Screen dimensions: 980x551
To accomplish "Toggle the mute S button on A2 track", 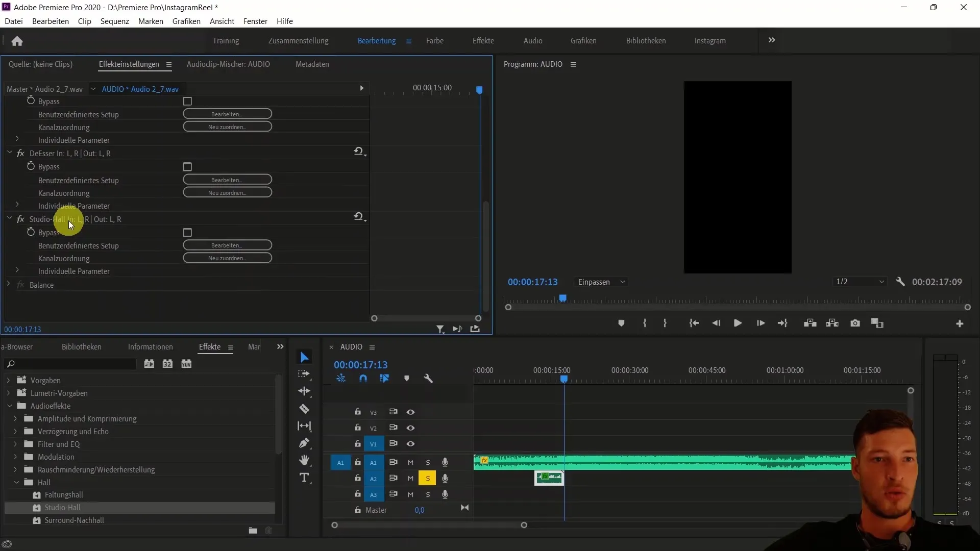I will [x=427, y=478].
